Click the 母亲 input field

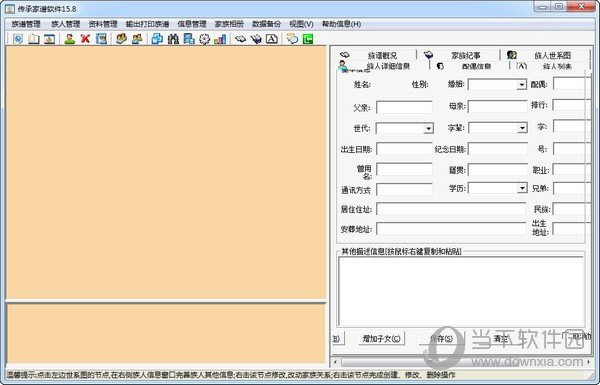pos(497,107)
